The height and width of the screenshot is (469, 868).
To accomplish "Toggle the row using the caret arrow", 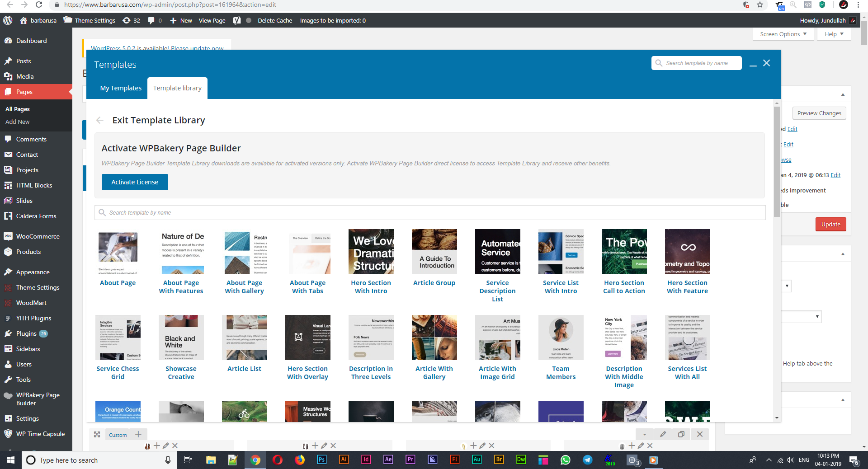I will pyautogui.click(x=645, y=435).
